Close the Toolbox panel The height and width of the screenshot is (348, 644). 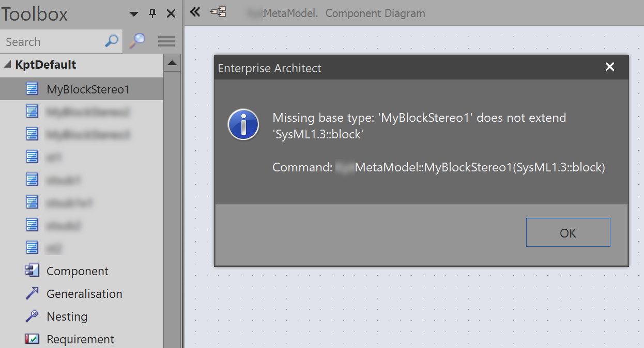tap(171, 14)
